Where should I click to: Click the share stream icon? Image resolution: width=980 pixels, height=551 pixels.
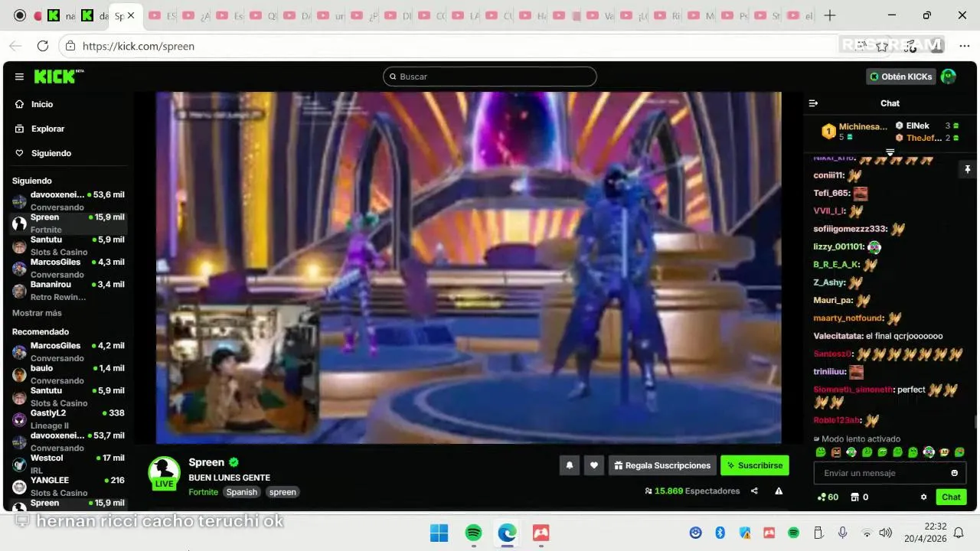click(x=754, y=491)
